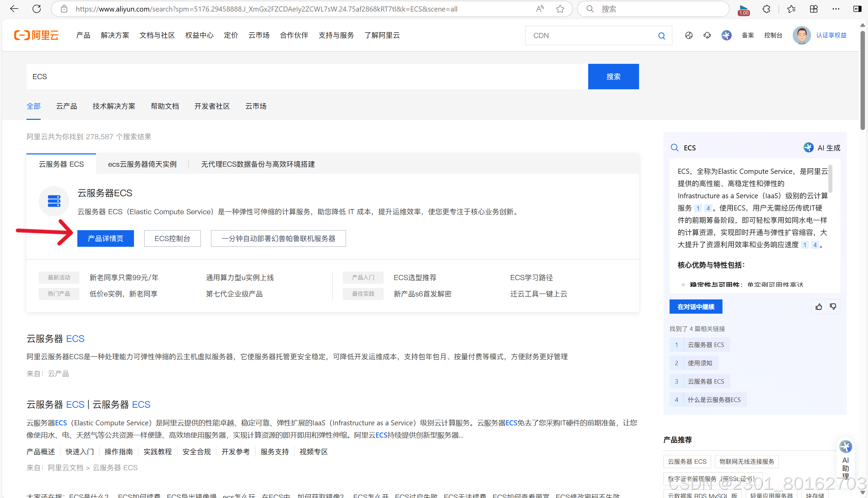
Task: Click the globe international site icon
Action: pyautogui.click(x=689, y=35)
